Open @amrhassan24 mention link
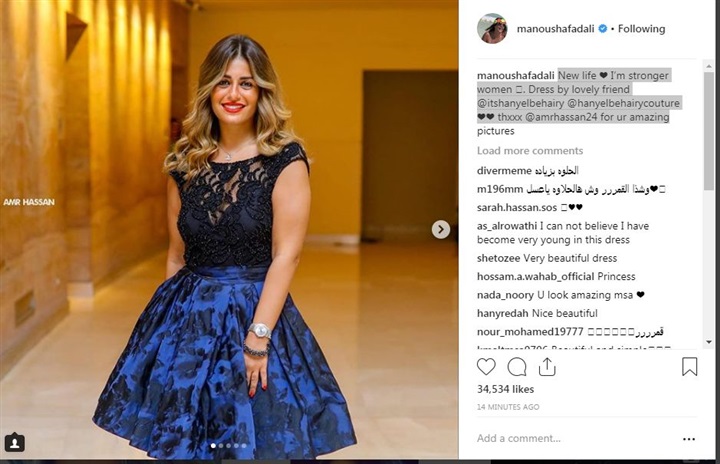 click(x=561, y=117)
